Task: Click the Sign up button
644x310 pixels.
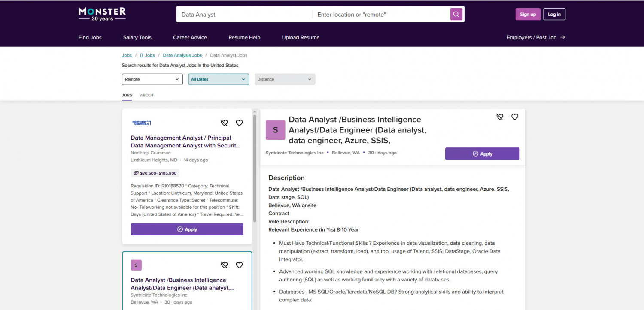Action: (x=528, y=14)
